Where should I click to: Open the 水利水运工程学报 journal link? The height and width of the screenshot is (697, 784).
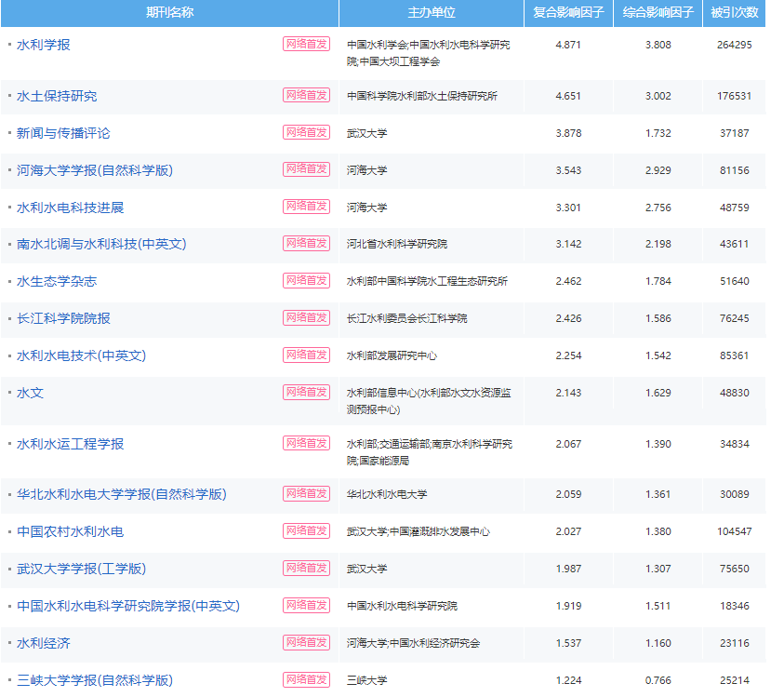pyautogui.click(x=71, y=444)
